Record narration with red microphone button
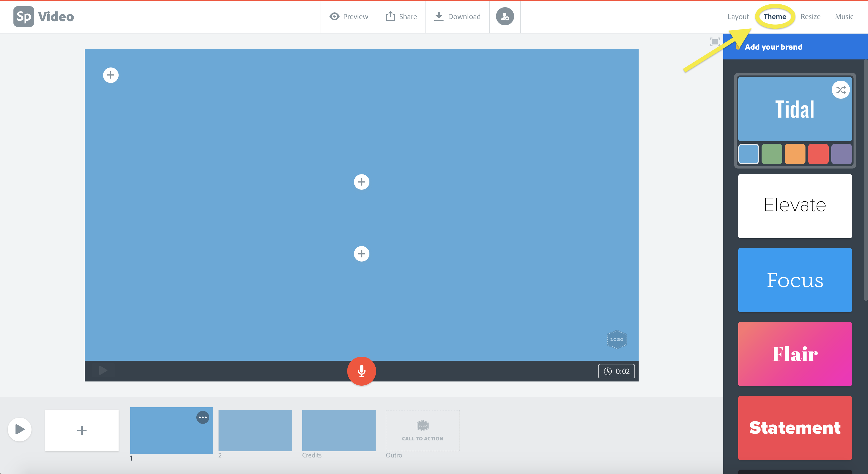 click(362, 371)
